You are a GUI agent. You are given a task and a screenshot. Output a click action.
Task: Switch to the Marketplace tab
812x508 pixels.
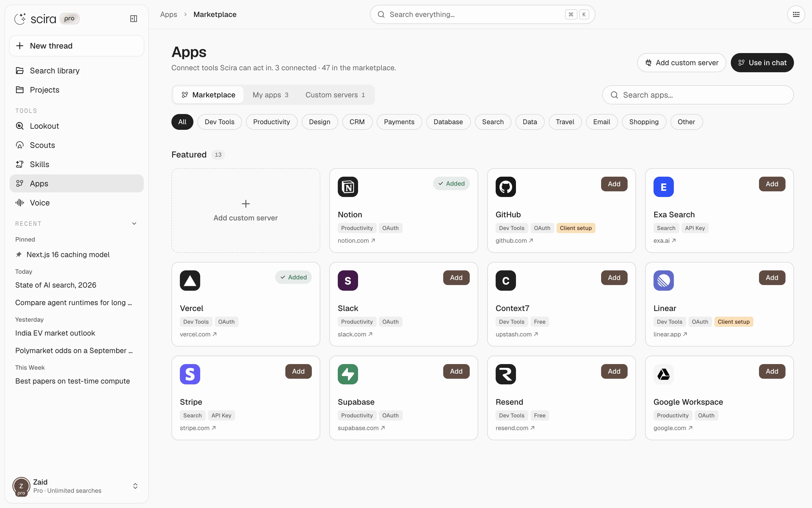(x=208, y=95)
